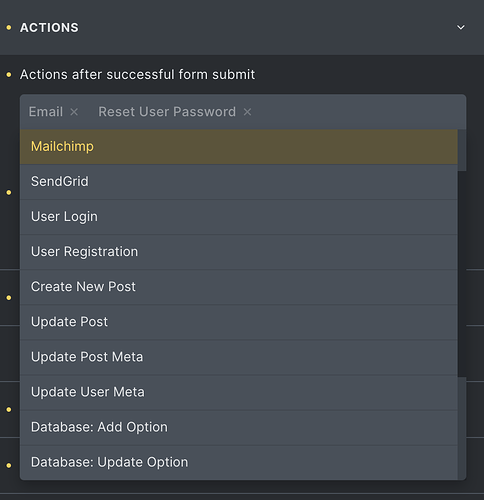The width and height of the screenshot is (484, 500).
Task: Click the Reset User Password tag
Action: pos(167,112)
